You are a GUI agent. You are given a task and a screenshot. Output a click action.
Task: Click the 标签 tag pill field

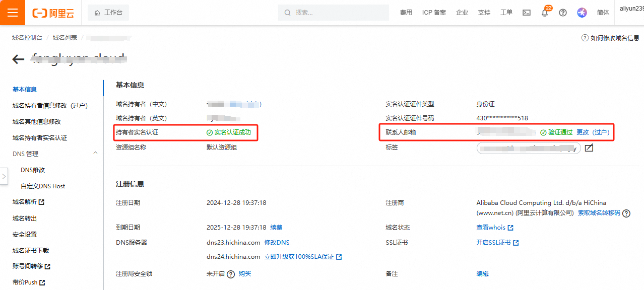pos(529,148)
